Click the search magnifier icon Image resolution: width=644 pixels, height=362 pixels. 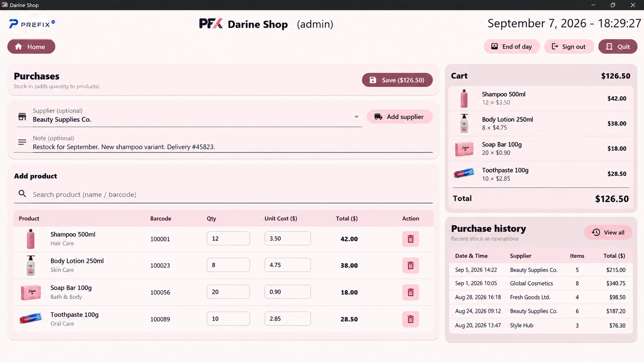22,194
